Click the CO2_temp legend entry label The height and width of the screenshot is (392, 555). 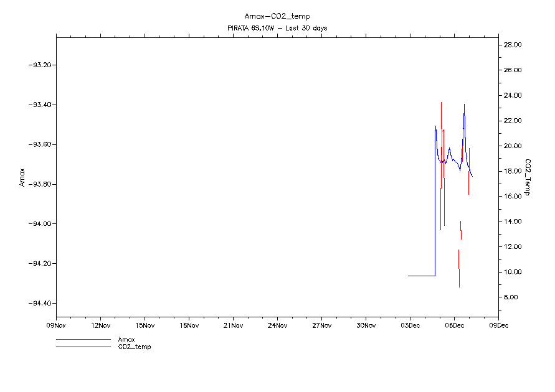pos(135,347)
